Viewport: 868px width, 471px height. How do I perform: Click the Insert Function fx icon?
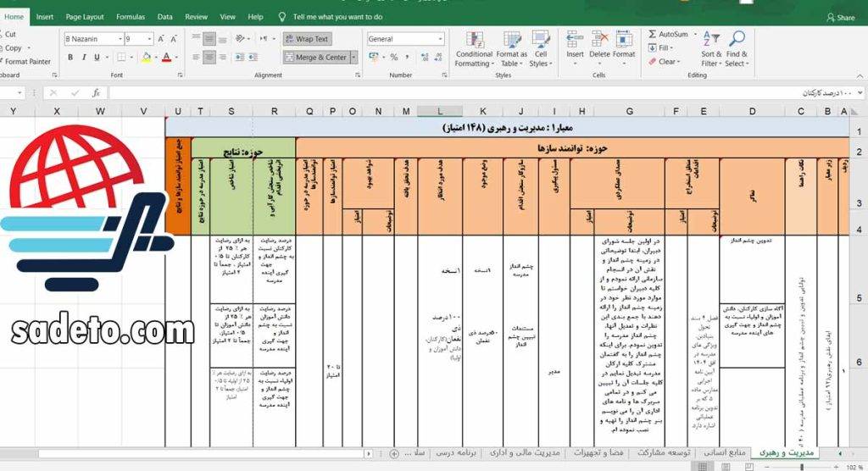tap(96, 93)
